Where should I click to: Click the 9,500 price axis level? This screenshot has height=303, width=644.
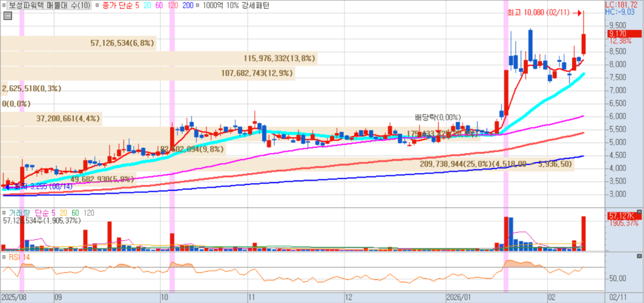[617, 25]
